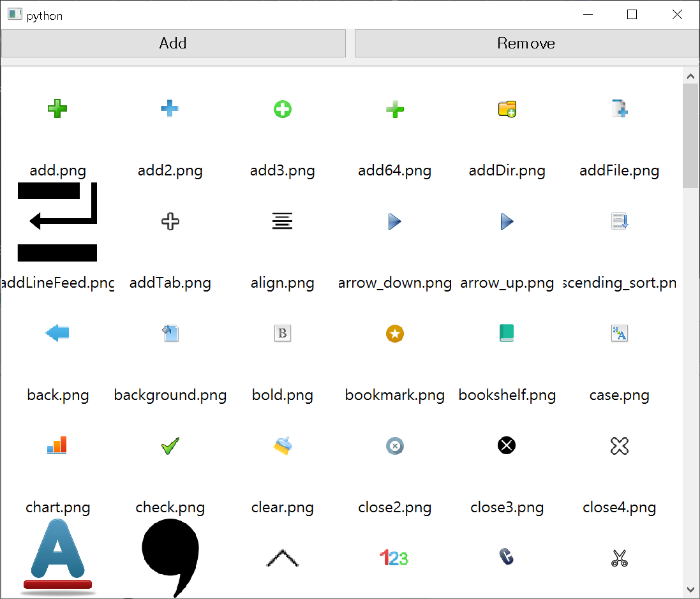This screenshot has width=700, height=599.
Task: Select the arrow_up.png icon
Action: tap(507, 221)
